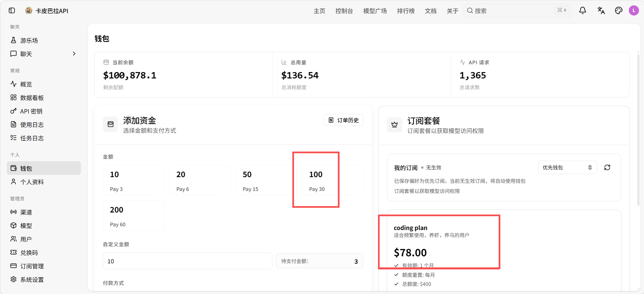Open 模型广场 in top navigation

click(375, 11)
